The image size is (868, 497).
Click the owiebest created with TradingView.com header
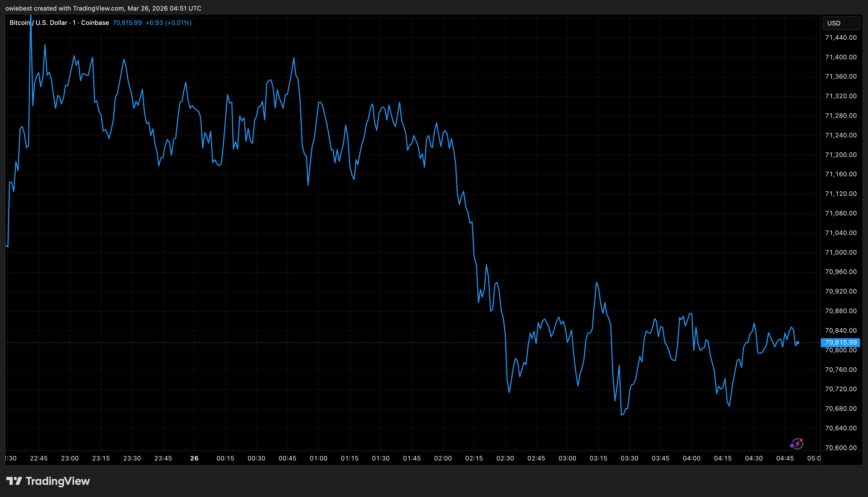103,8
